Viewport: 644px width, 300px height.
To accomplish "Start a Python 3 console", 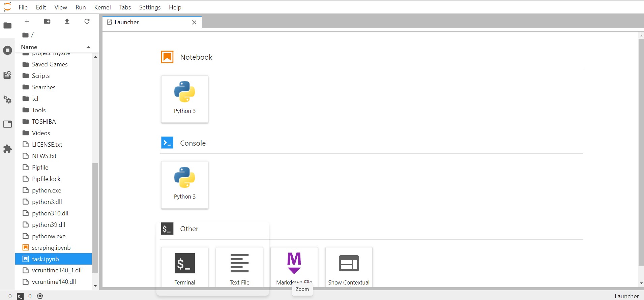I will click(x=184, y=185).
